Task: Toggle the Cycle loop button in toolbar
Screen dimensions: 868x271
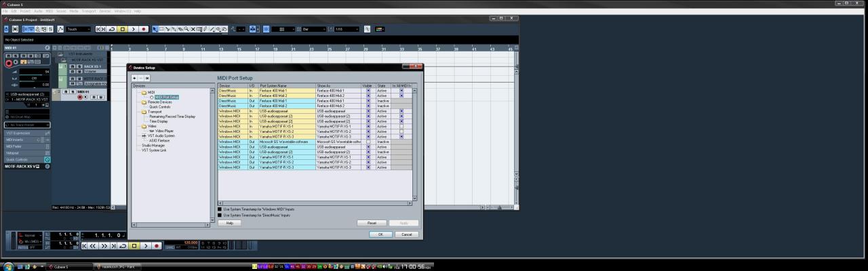Action: coord(112,29)
